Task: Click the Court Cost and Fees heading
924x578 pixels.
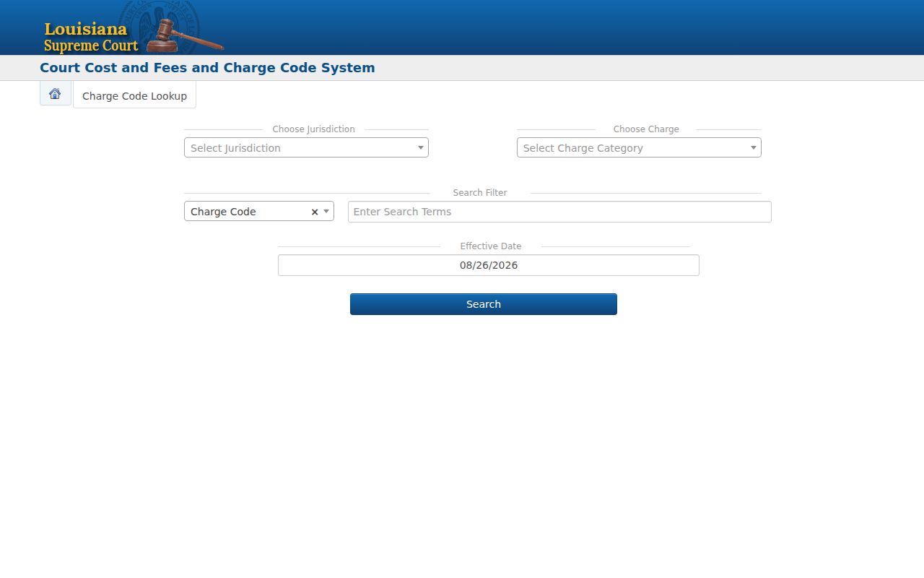Action: (207, 68)
